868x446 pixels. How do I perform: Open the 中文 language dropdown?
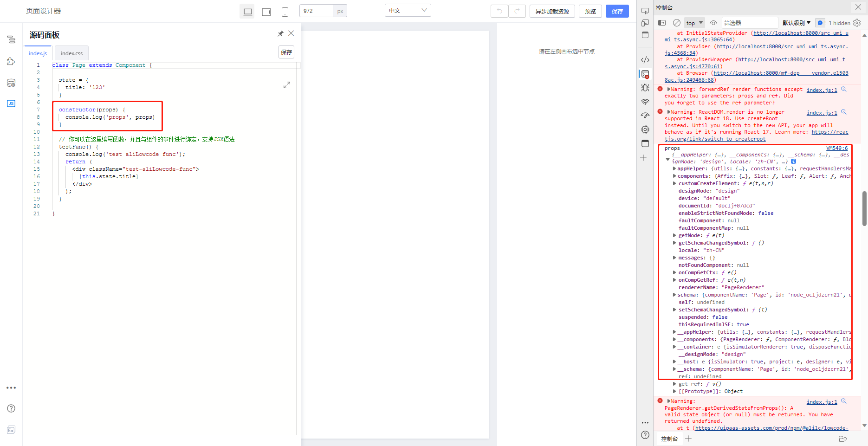point(408,10)
